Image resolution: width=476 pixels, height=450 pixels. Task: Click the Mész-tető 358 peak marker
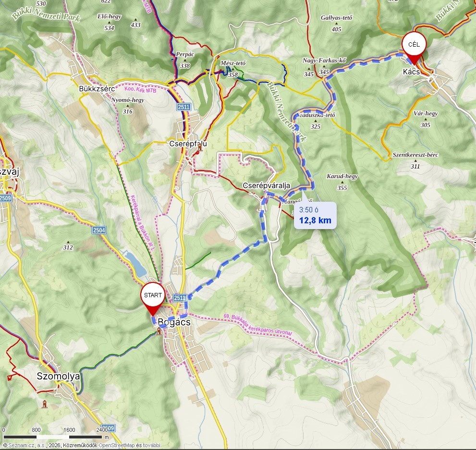tap(233, 69)
